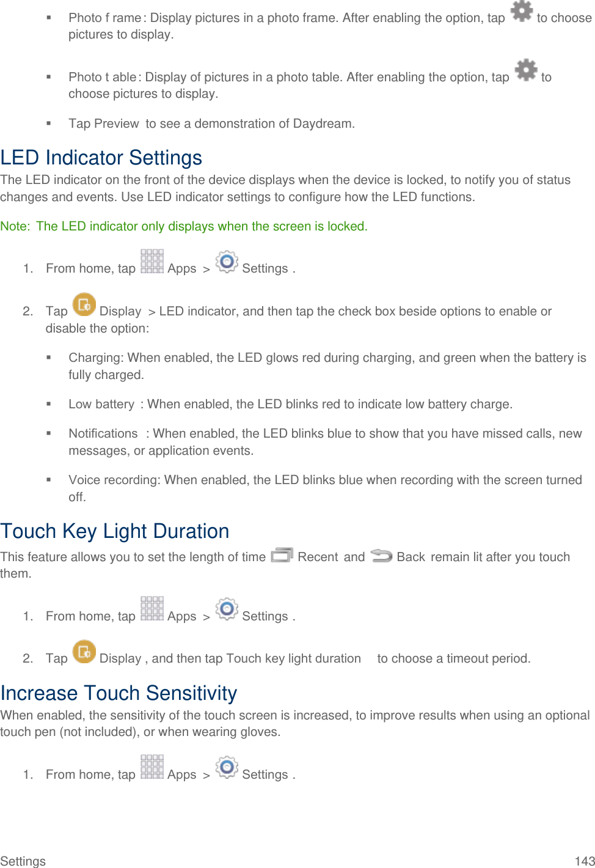Image resolution: width=595 pixels, height=868 pixels.
Task: Click the Settings label in the page footer
Action: (23, 861)
